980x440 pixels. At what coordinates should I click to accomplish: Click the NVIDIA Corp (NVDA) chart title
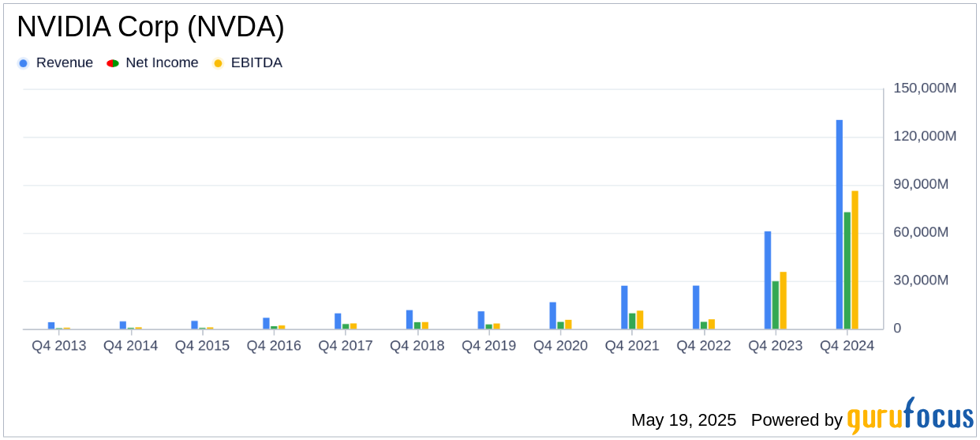click(151, 27)
